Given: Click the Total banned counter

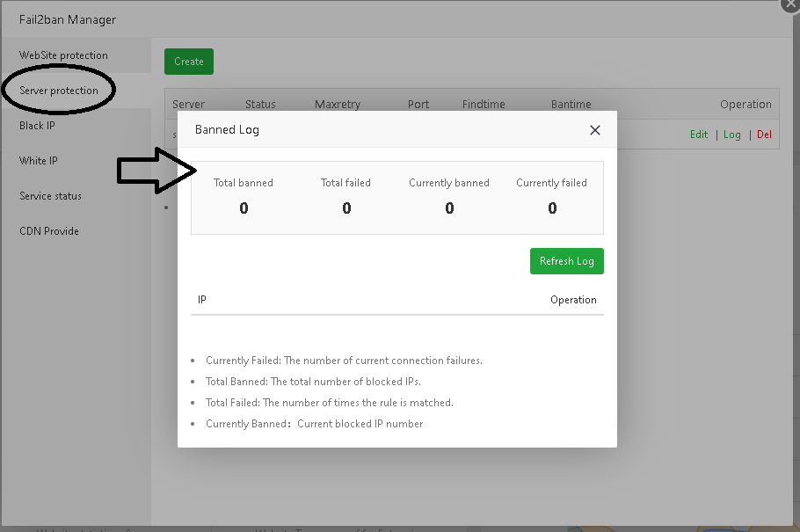Looking at the screenshot, I should (x=244, y=196).
